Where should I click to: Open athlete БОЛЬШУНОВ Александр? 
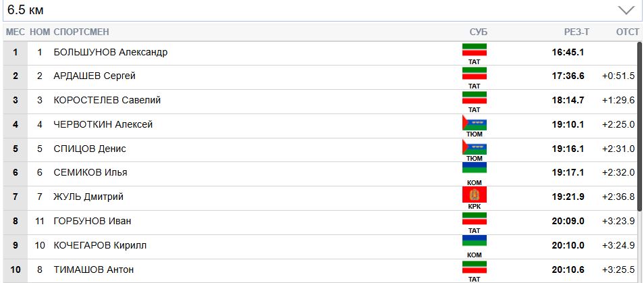[110, 52]
